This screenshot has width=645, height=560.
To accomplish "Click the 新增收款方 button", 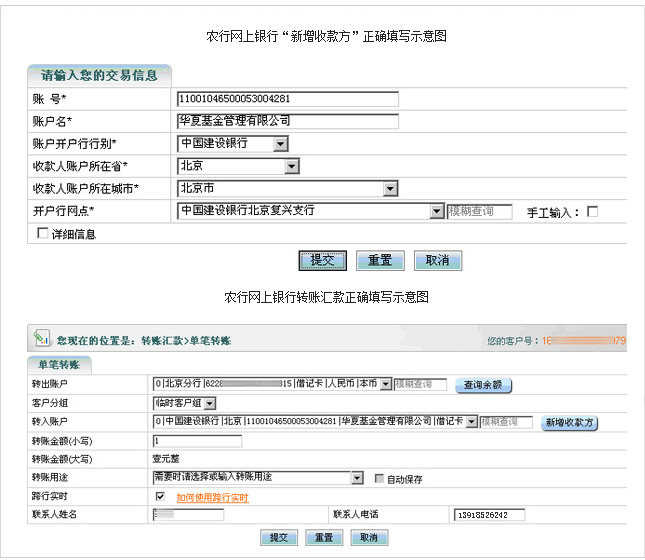I will coord(569,423).
